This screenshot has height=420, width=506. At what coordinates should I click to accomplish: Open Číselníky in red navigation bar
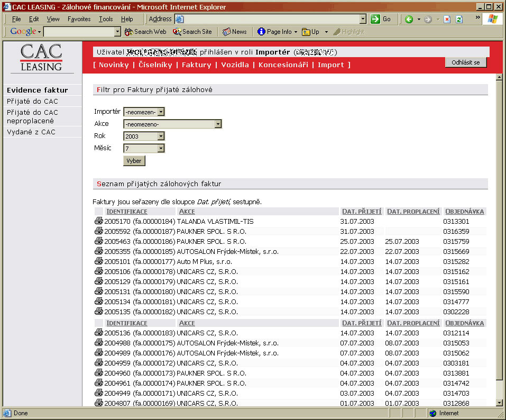[x=155, y=65]
